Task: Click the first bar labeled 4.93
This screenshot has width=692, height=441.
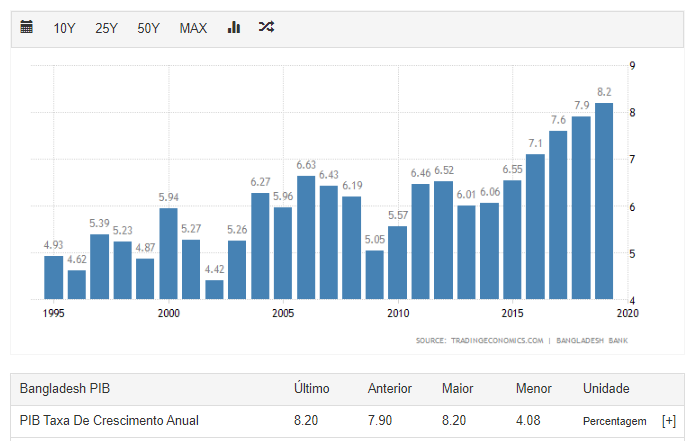Action: [53, 277]
